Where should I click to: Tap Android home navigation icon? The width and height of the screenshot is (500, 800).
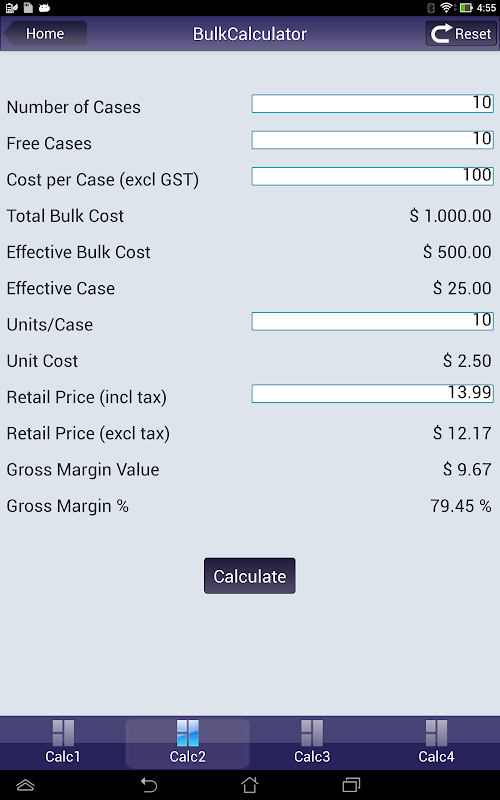pos(249,784)
